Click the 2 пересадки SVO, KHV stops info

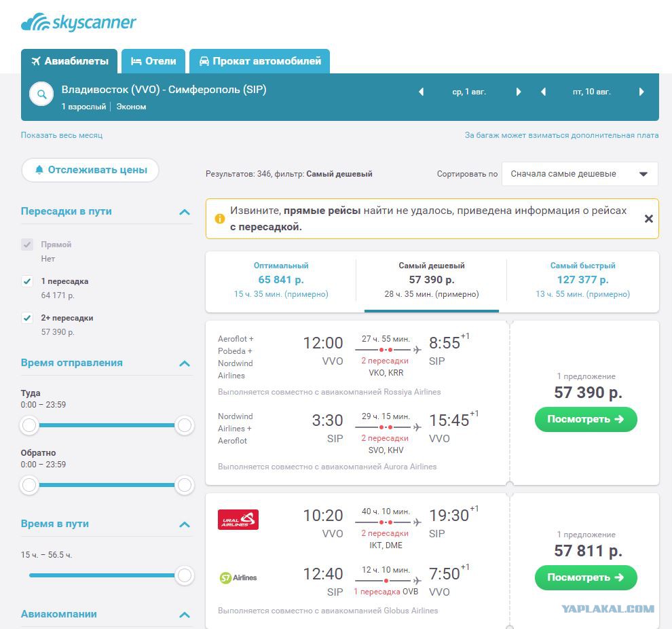pyautogui.click(x=386, y=444)
